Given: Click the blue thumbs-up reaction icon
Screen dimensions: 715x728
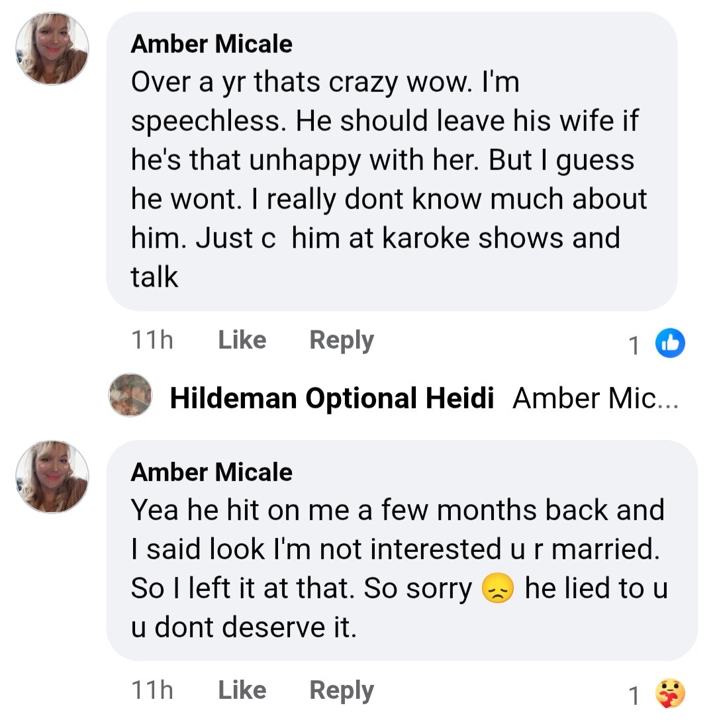Looking at the screenshot, I should 670,343.
